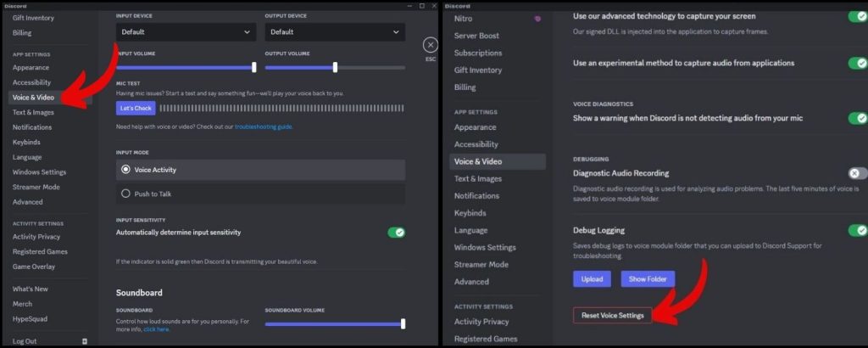Open Advanced in left window sidebar
The image size is (868, 348).
(28, 202)
